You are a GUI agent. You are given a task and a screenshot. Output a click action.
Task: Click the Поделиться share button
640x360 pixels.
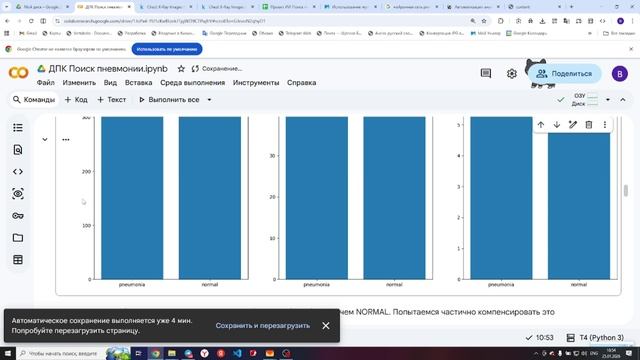[565, 74]
